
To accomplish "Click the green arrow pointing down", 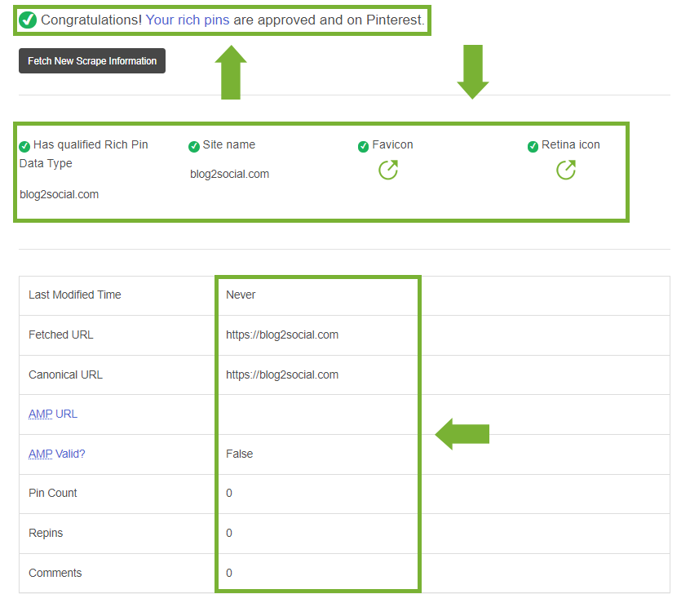I will (x=473, y=73).
